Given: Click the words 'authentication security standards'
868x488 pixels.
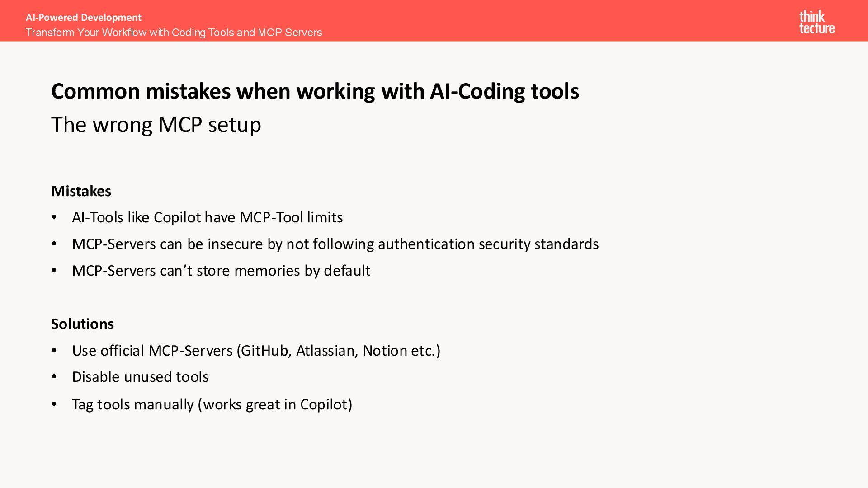Looking at the screenshot, I should coord(488,244).
